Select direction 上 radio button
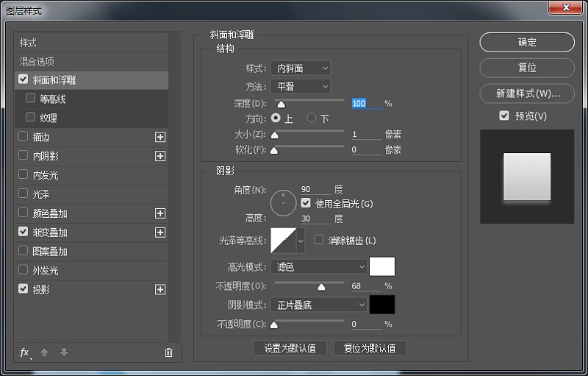 click(x=276, y=118)
